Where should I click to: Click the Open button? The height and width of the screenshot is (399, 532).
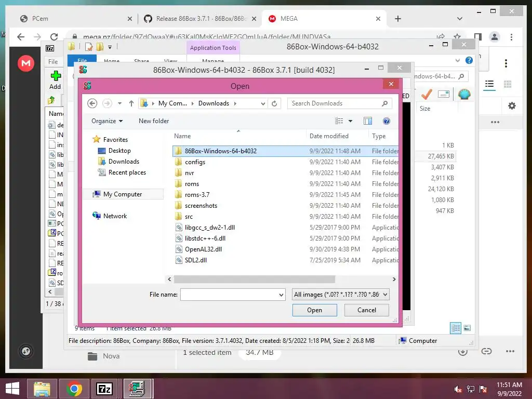[x=314, y=310]
